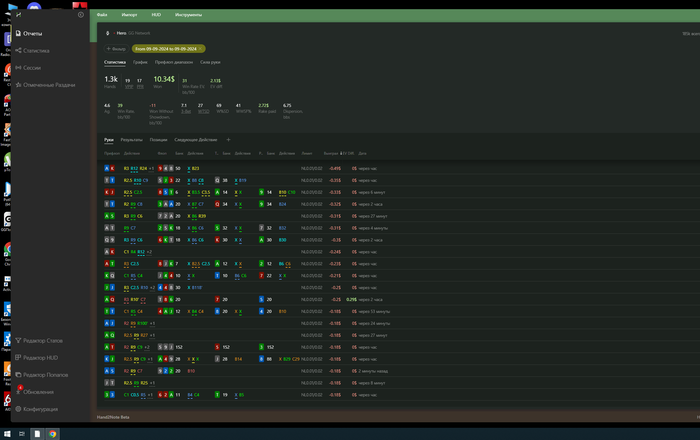This screenshot has width=700, height=440.
Task: Sort by the Выиграл column header
Action: [x=331, y=153]
